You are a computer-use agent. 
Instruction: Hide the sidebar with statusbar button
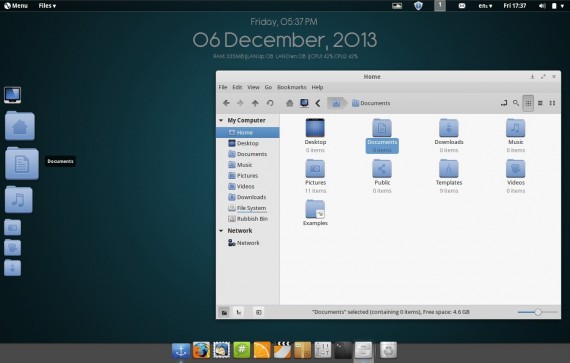tap(258, 312)
